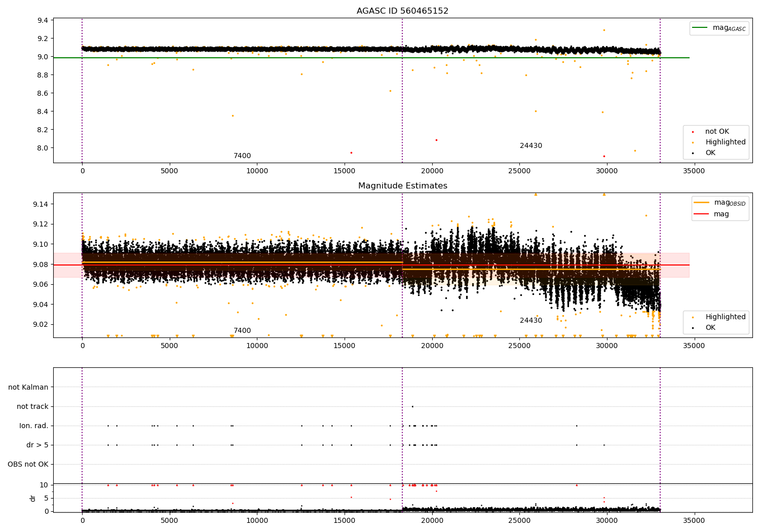The height and width of the screenshot is (532, 760).
Task: Click the 9.06 y-axis tick label
Action: pyautogui.click(x=41, y=284)
